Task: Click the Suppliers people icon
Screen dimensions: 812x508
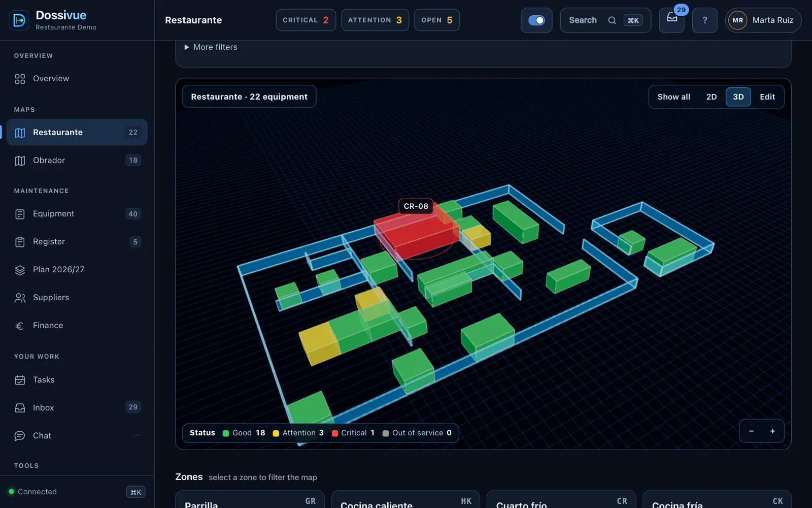Action: point(20,298)
